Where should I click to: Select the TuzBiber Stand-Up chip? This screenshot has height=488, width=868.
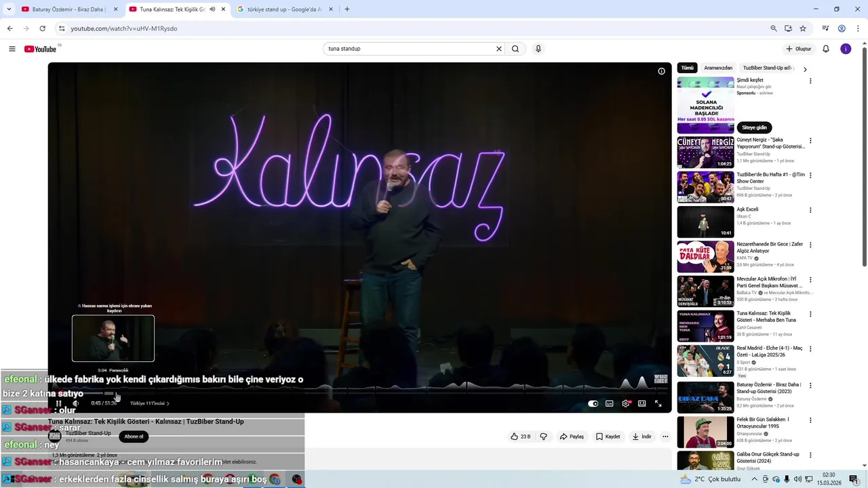pos(767,68)
